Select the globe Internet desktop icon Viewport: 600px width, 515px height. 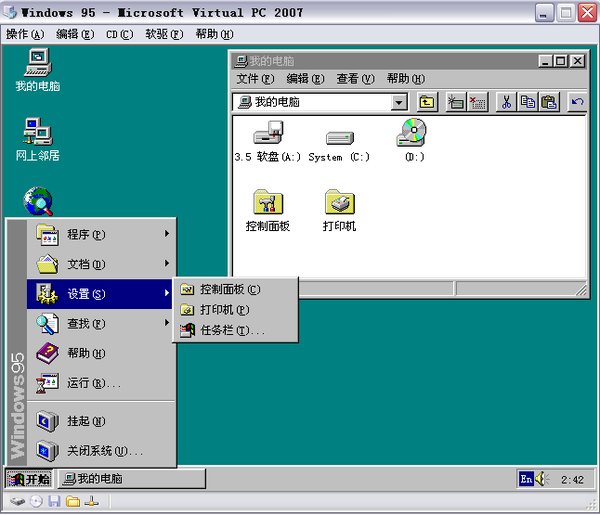point(38,201)
